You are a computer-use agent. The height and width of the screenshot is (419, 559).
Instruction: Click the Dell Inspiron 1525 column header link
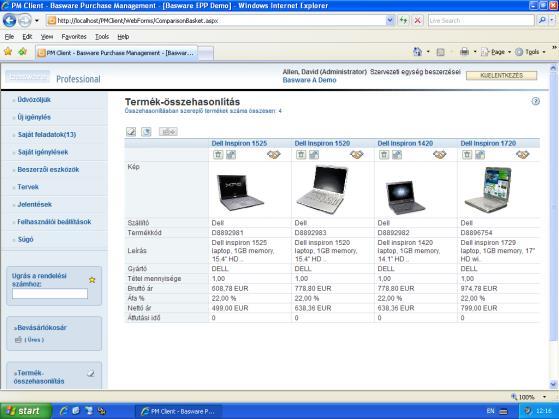(239, 143)
